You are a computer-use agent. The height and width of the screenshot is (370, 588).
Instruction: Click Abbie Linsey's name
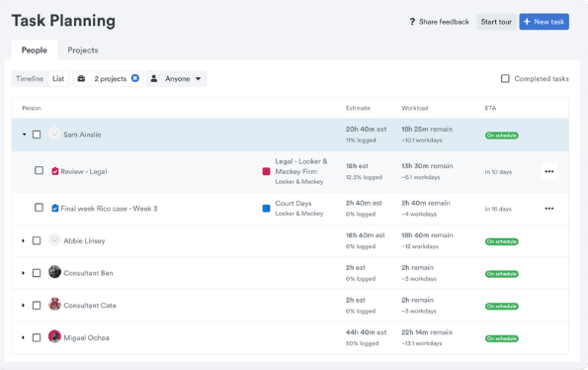tap(84, 241)
